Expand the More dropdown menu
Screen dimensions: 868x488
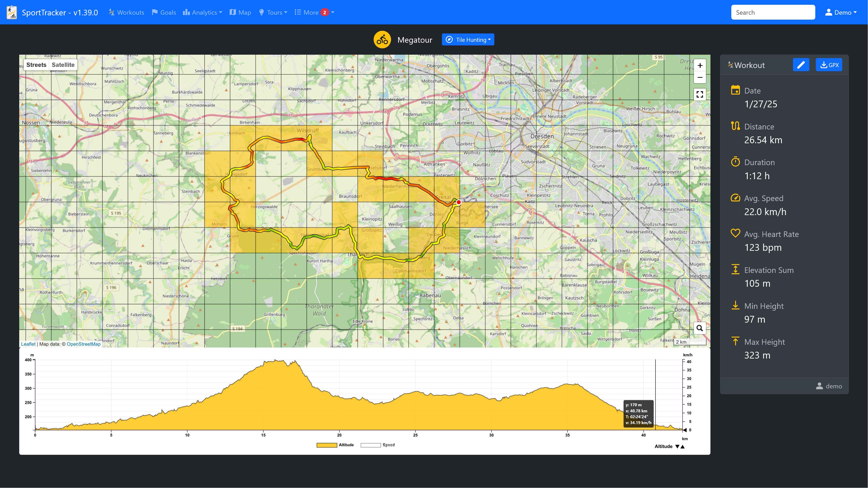coord(314,12)
